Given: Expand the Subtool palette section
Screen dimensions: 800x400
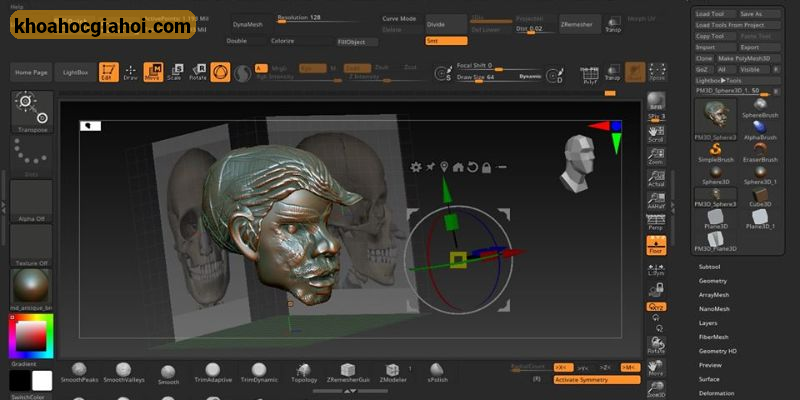Looking at the screenshot, I should pos(709,267).
